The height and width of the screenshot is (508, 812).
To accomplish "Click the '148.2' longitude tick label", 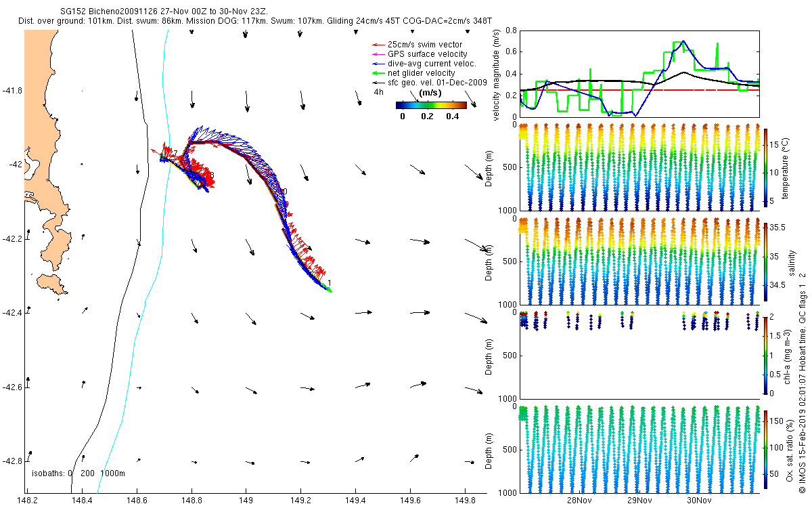I will [x=27, y=501].
